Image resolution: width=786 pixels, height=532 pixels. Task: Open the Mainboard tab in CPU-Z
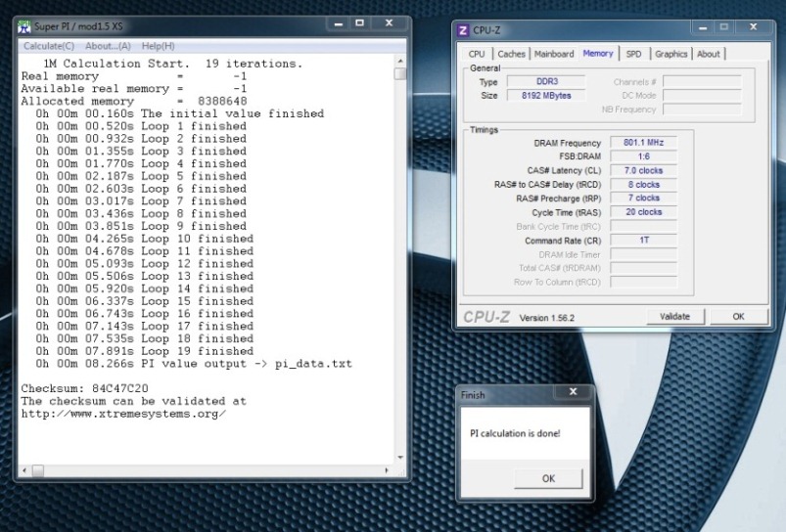coord(554,54)
